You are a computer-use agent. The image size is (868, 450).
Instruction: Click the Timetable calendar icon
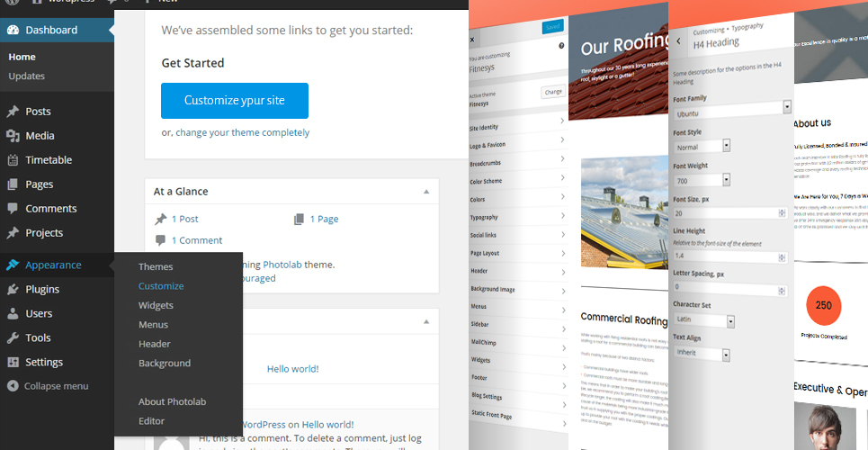point(13,160)
